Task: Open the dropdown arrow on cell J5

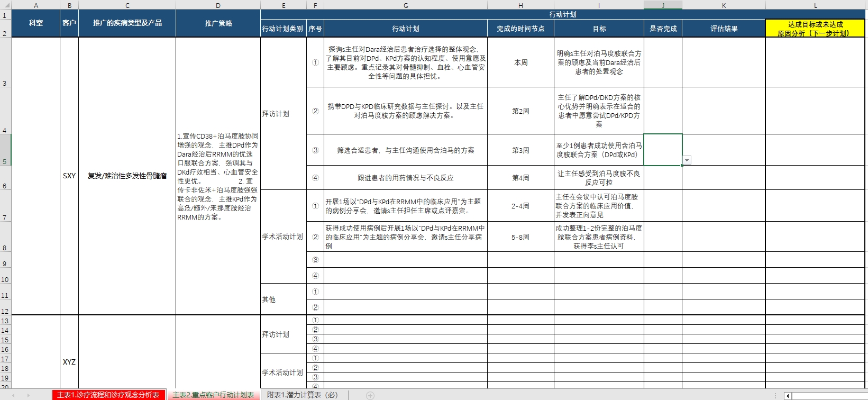Action: pos(687,160)
